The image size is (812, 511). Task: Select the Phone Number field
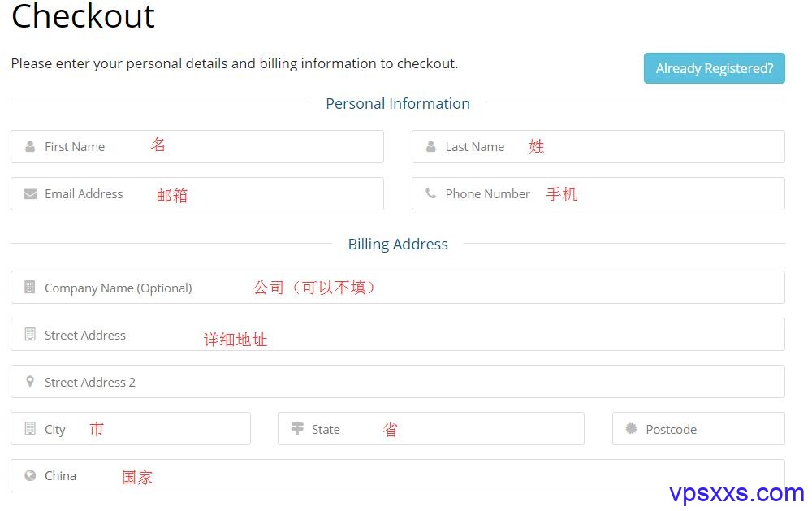[598, 194]
